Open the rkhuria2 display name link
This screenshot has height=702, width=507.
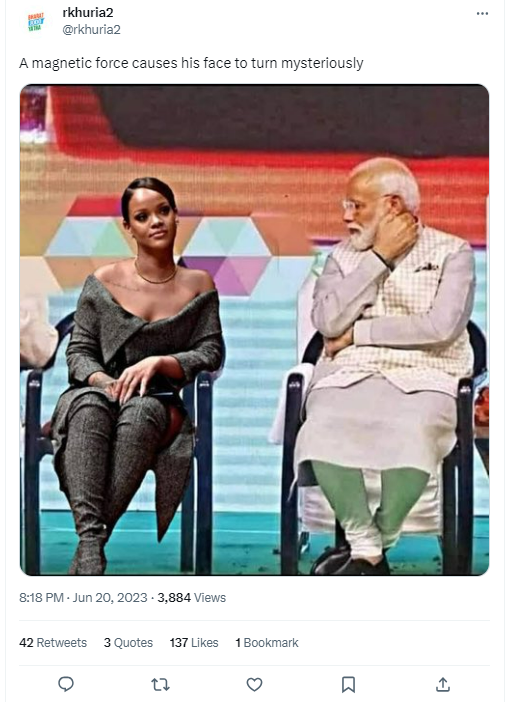pos(88,13)
